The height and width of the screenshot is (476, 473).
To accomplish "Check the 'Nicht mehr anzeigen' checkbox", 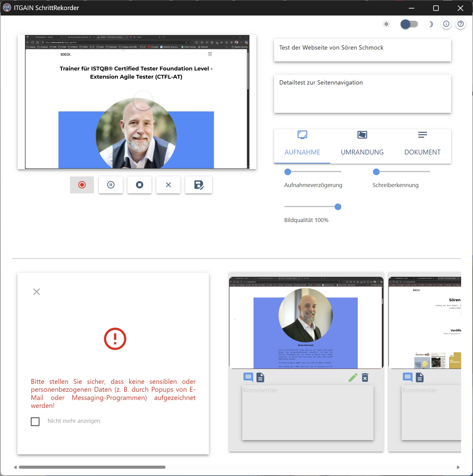I will 35,422.
